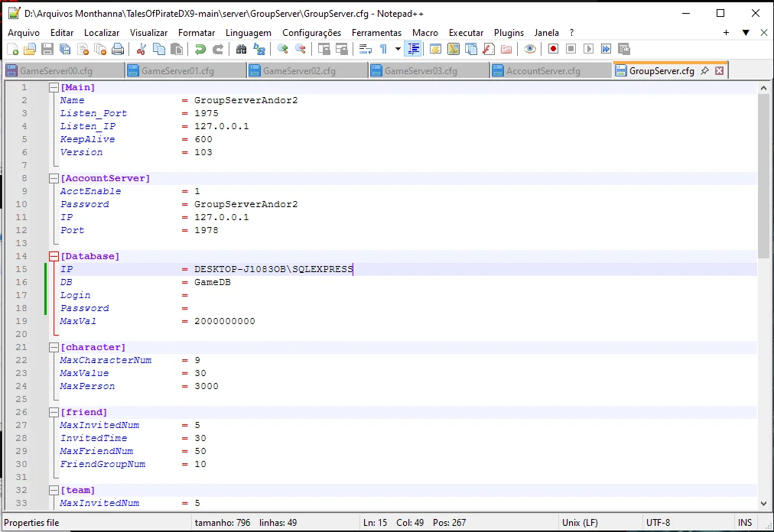Open the Plugins menu
Viewport: 774px width, 532px height.
(508, 33)
